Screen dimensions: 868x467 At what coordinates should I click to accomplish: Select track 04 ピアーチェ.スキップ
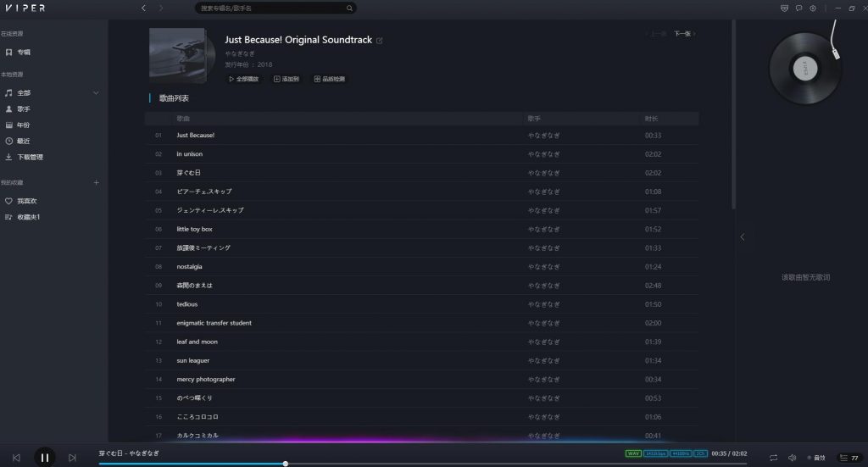(422, 192)
